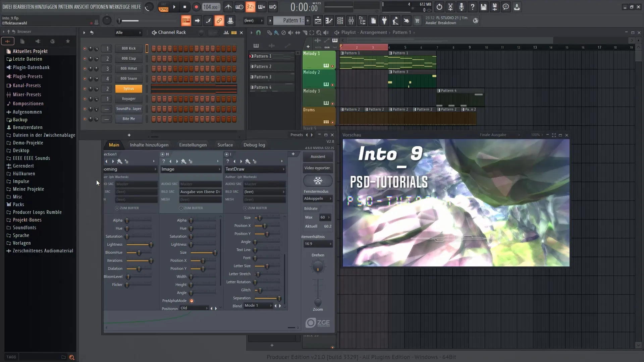The image size is (644, 362).
Task: Drag the Alpha slider in section H
Action: [x=191, y=220]
